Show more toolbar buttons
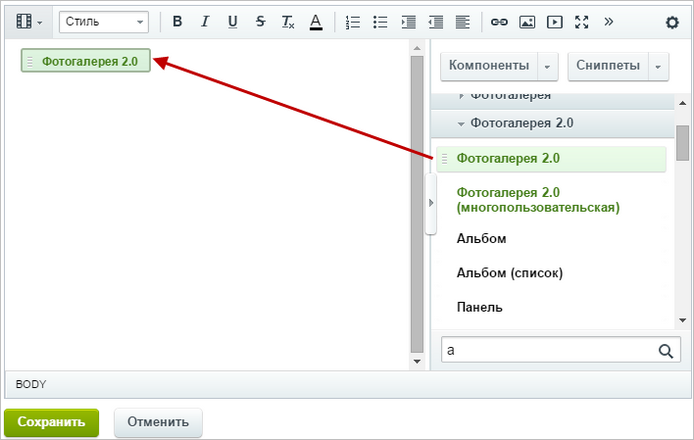694x440 pixels. point(609,21)
